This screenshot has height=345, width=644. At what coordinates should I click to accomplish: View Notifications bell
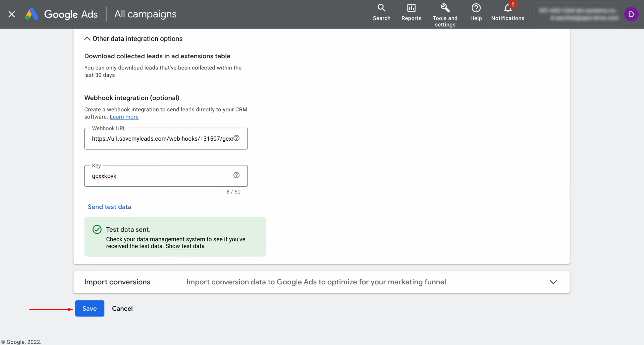508,12
